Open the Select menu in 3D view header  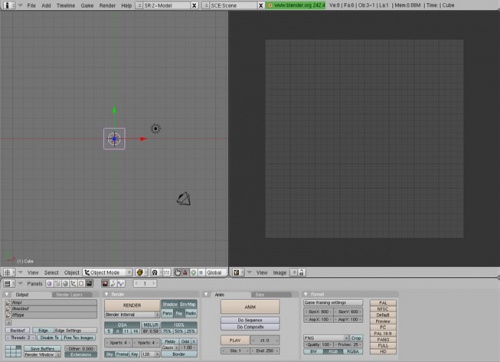51,273
